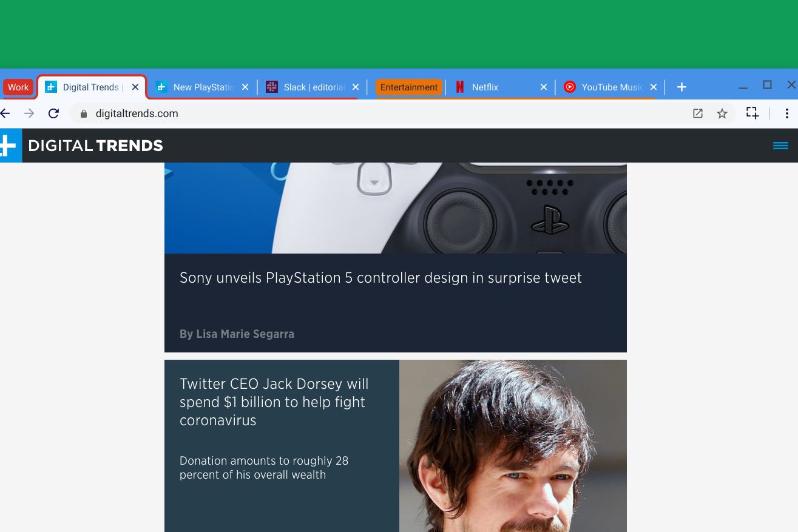Open the Chrome three-dot menu
The height and width of the screenshot is (532, 798).
point(787,113)
